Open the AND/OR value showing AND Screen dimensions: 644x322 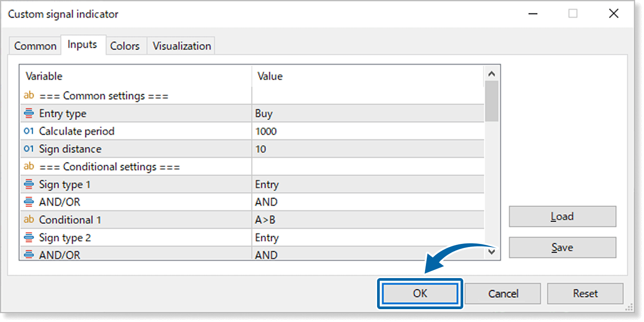[311, 202]
